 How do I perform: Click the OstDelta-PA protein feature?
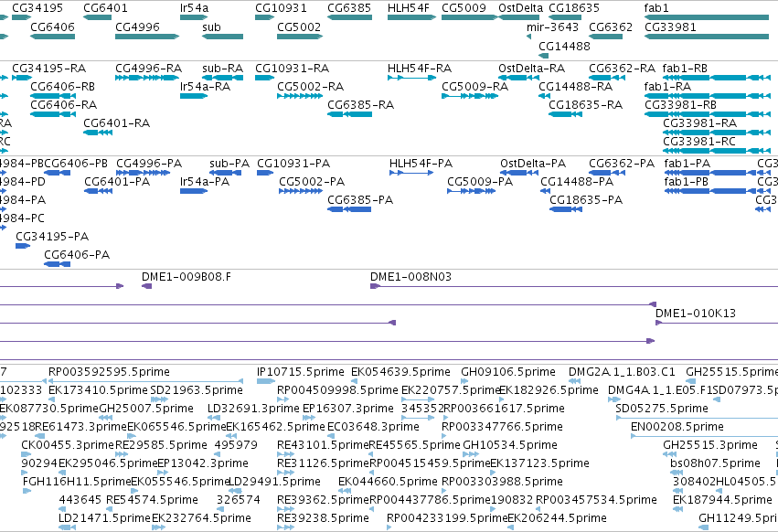pyautogui.click(x=519, y=173)
